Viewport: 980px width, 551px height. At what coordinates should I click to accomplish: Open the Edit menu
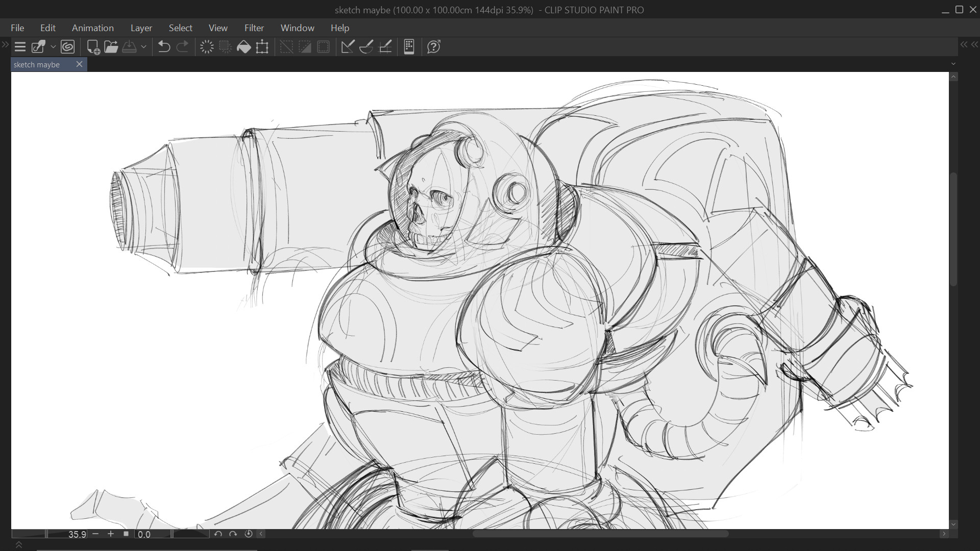coord(48,28)
